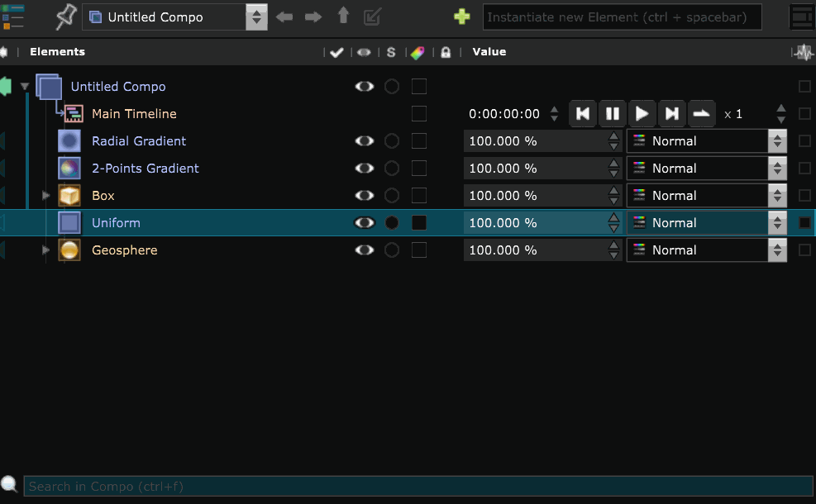Toggle solo for the Box element
Screen dimensions: 816x504
click(x=392, y=196)
